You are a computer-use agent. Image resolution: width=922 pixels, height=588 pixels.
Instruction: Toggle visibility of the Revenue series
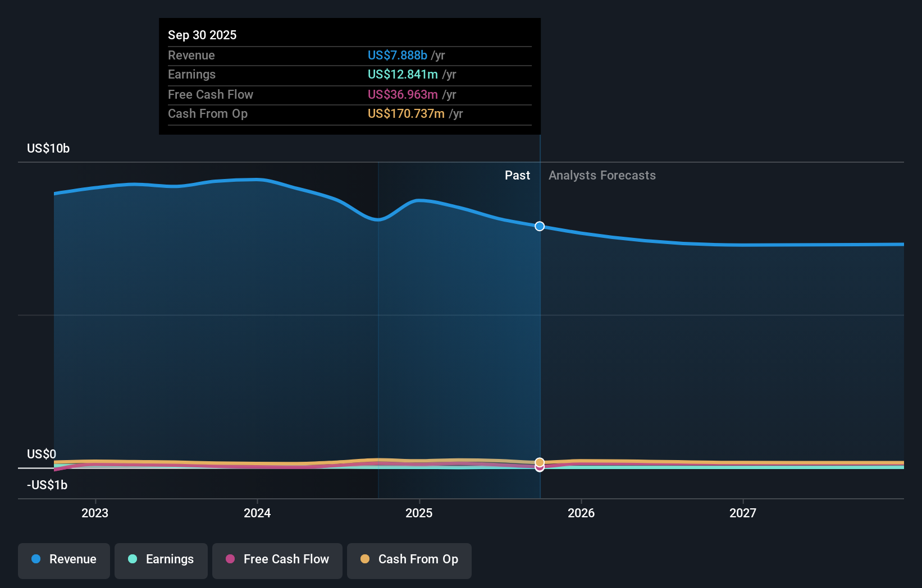click(63, 559)
